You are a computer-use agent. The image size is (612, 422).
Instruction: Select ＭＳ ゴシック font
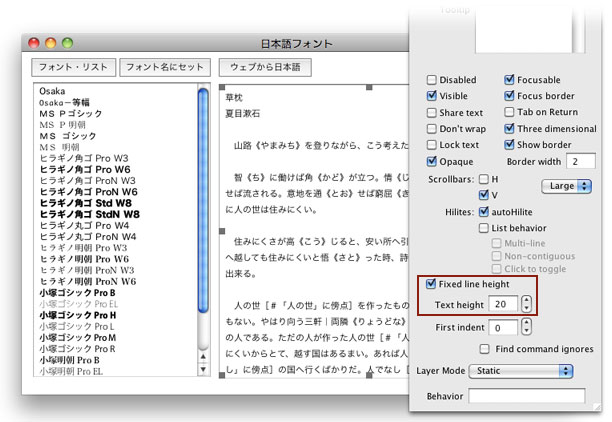[68, 136]
